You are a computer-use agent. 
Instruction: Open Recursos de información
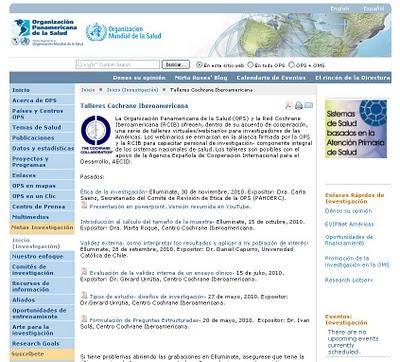(42, 286)
